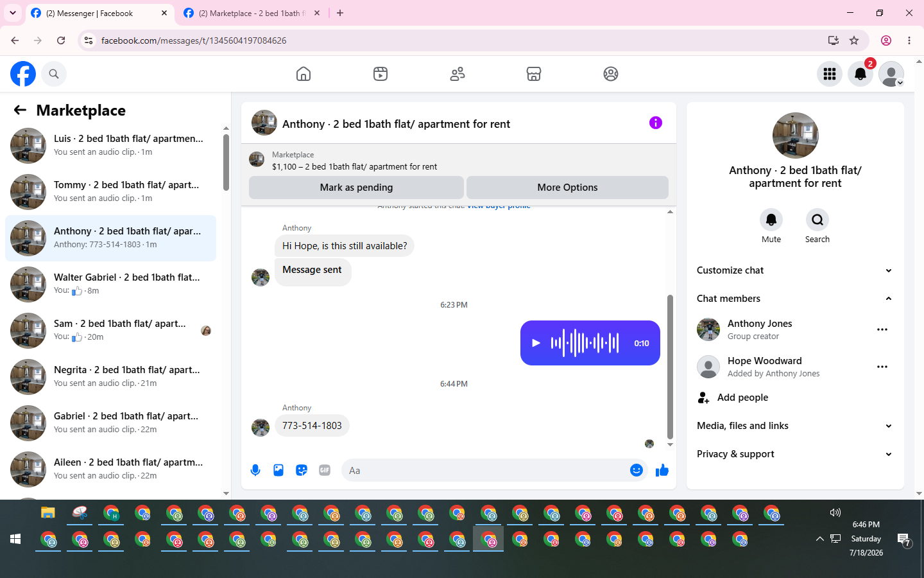Viewport: 924px width, 578px height.
Task: Click the Mark as pending button
Action: tap(356, 188)
